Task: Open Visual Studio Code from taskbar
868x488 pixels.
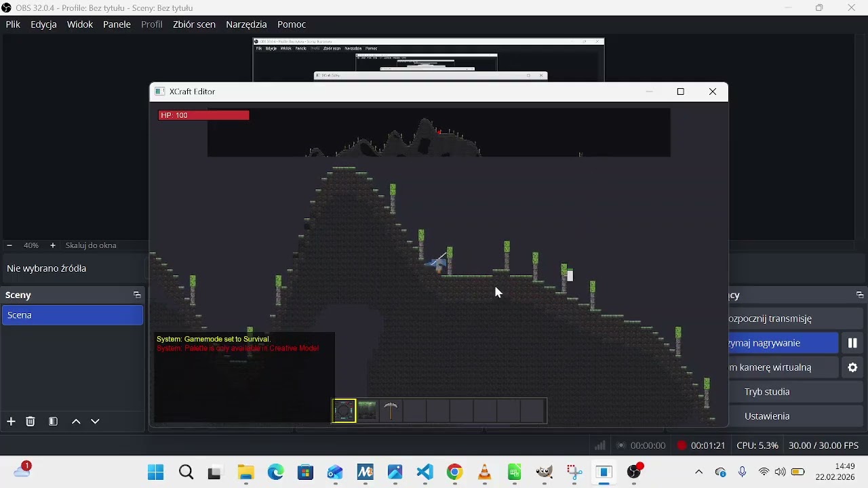Action: click(x=425, y=472)
